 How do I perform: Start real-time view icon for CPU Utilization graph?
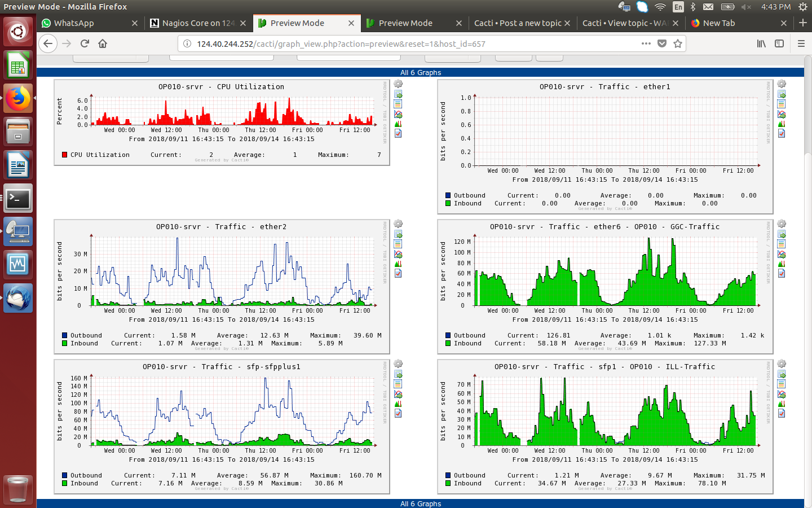click(x=398, y=114)
